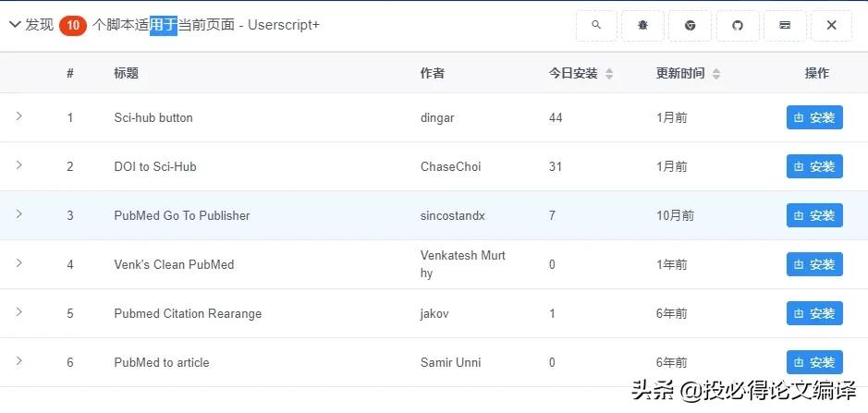
Task: Expand row 1 Sci-hub button details
Action: [18, 116]
